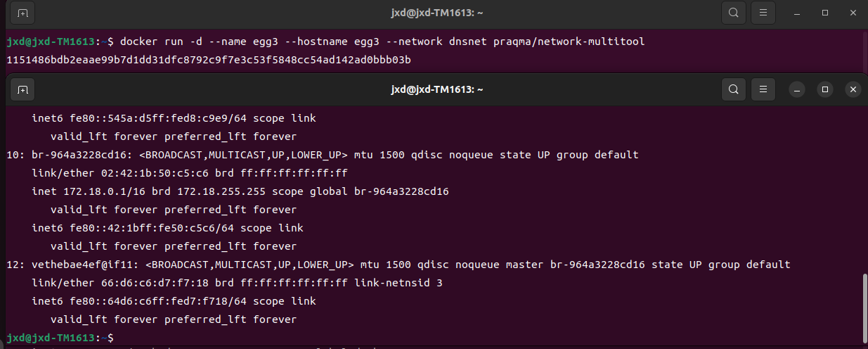
Task: Click the title bar text of the front terminal
Action: [x=436, y=89]
